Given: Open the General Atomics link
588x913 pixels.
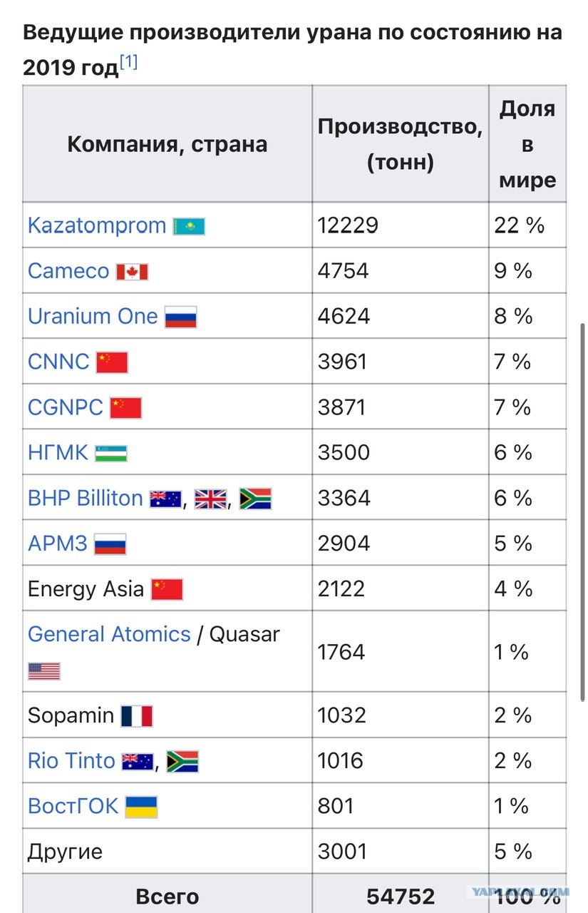Looking at the screenshot, I should (109, 635).
